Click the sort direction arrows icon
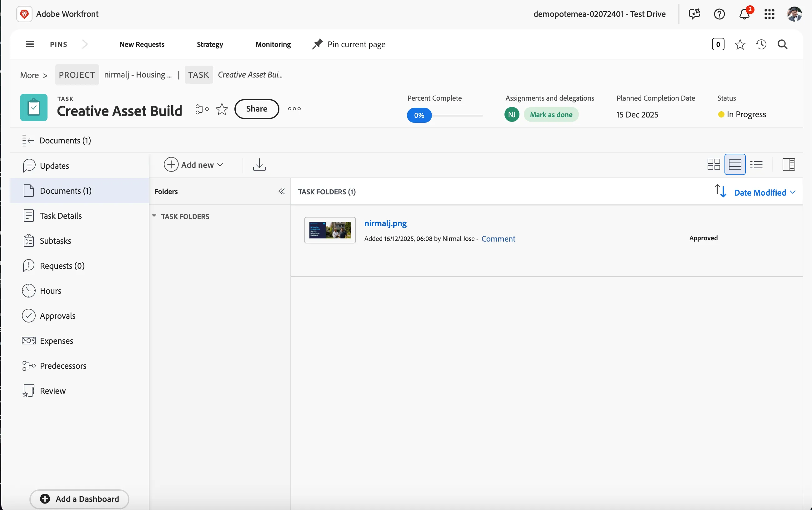 pyautogui.click(x=720, y=191)
